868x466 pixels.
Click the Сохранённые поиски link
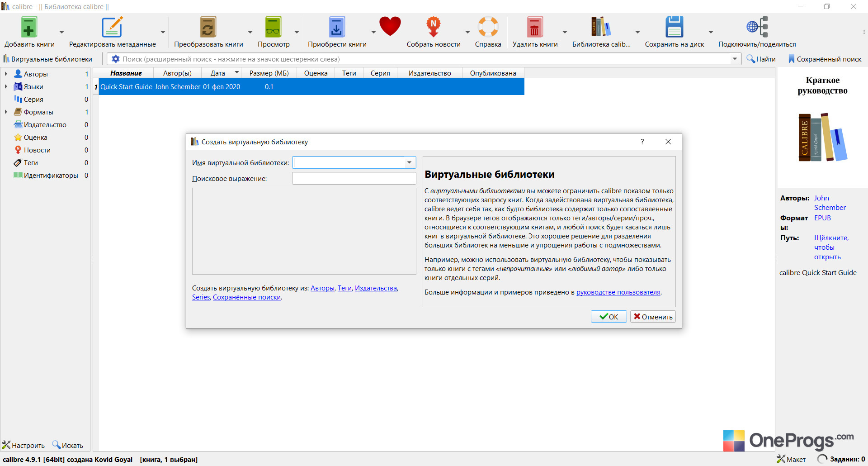pos(247,297)
